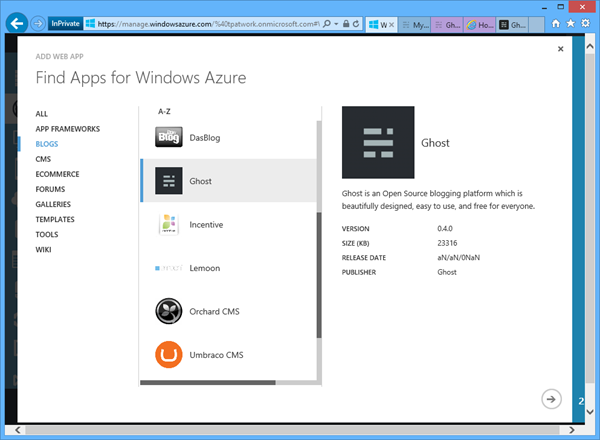Open the APP FRAMEWORKS category

67,129
